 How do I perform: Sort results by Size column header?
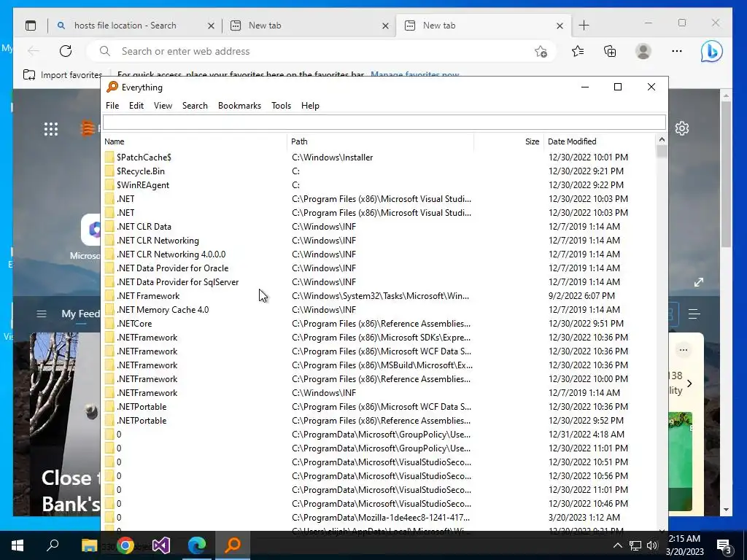click(x=508, y=141)
